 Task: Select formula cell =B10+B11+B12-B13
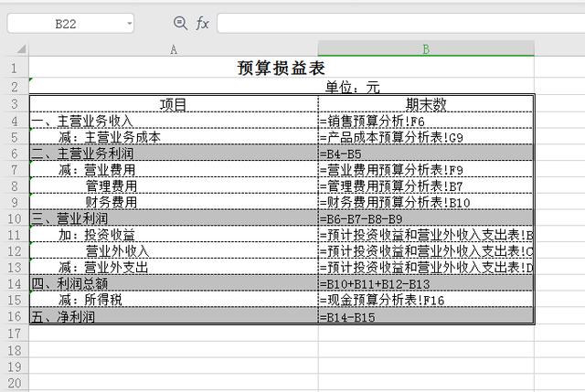426,283
